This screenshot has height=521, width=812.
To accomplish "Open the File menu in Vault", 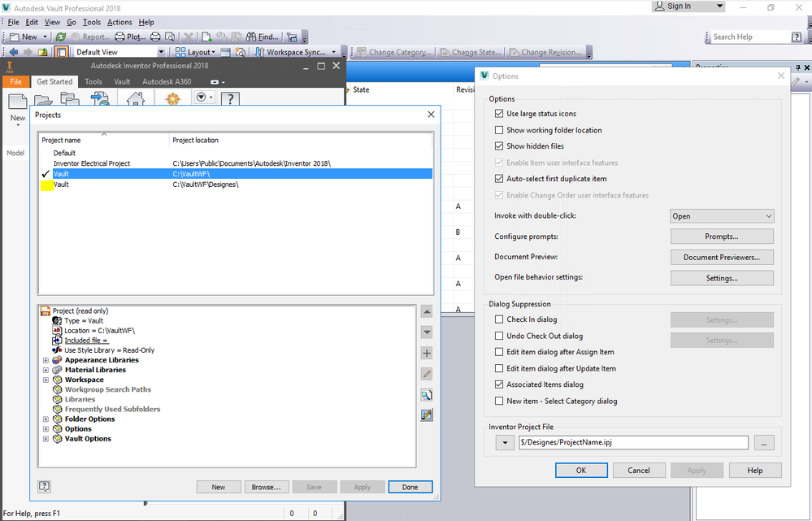I will tap(14, 22).
